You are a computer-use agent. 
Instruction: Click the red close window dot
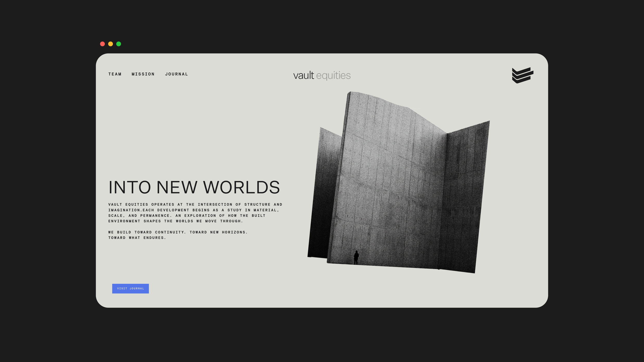click(x=103, y=44)
